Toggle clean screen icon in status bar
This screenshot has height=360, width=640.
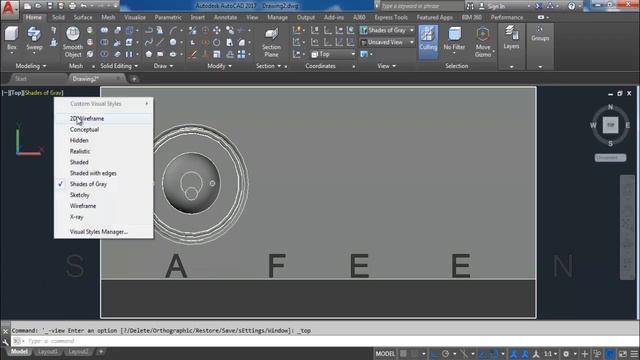coord(622,353)
